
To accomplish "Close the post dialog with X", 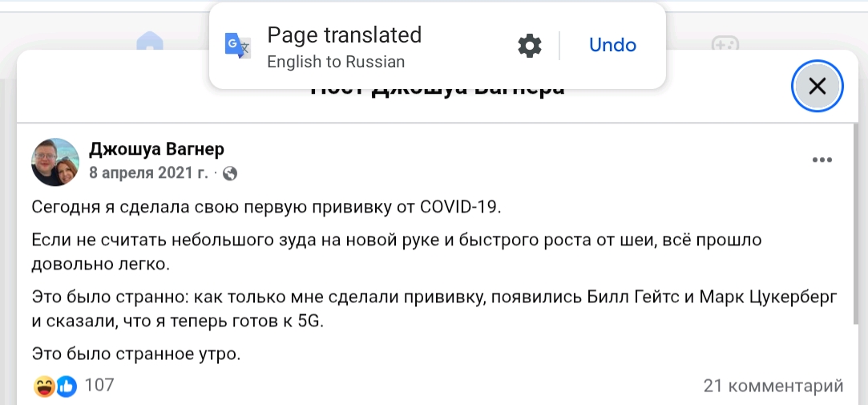I will [817, 86].
